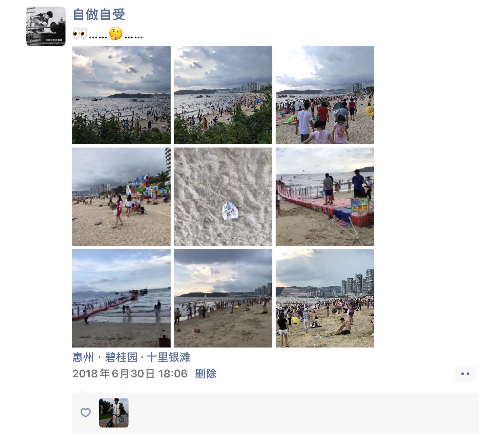The width and height of the screenshot is (504, 438).
Task: Click the 删除 delete link
Action: [206, 374]
